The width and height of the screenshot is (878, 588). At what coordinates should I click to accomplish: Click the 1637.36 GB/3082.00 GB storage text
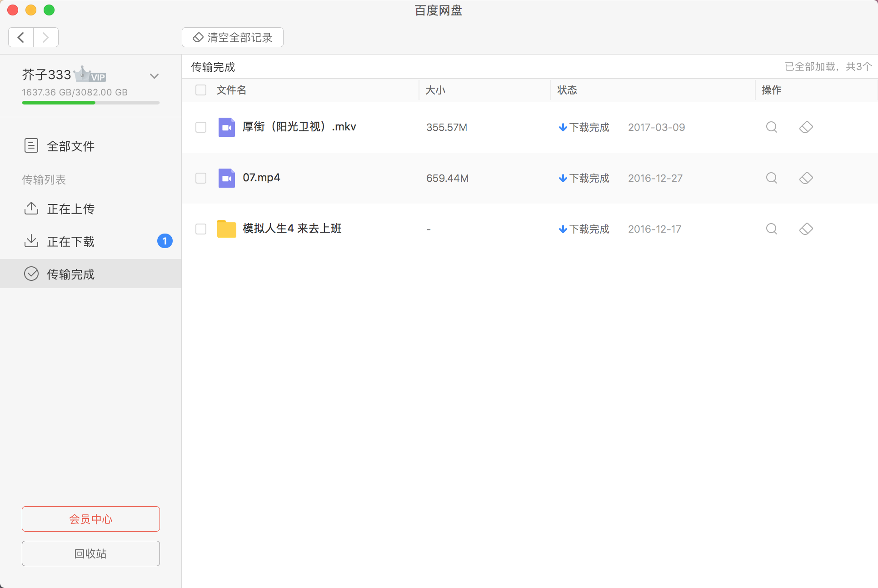tap(75, 92)
